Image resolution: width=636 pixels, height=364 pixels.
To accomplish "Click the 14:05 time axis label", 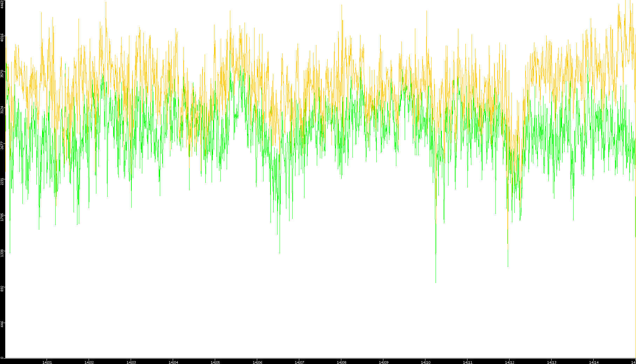I will point(215,362).
